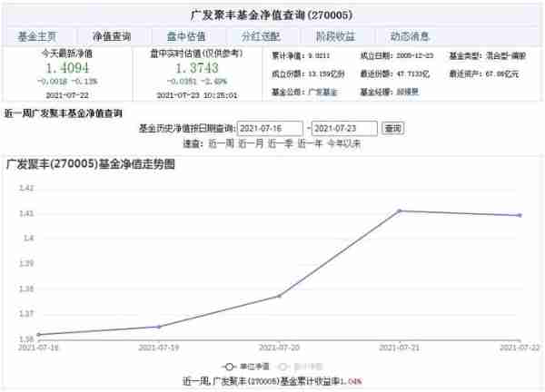Click the chart point for 2021-07-20
545x392 pixels.
(279, 296)
